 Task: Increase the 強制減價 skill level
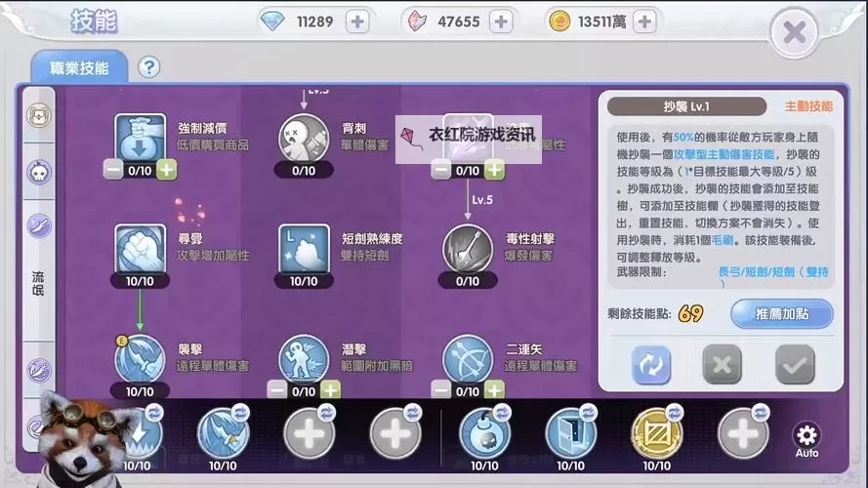pos(167,170)
